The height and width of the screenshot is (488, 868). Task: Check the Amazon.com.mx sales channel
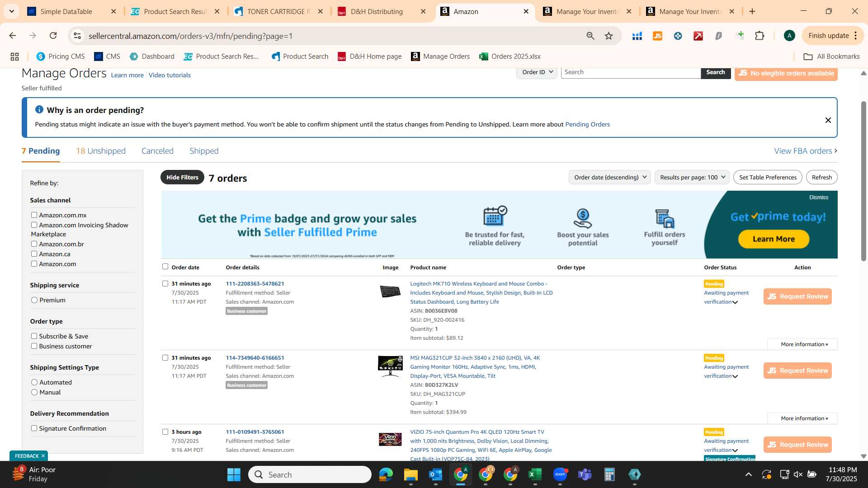pyautogui.click(x=34, y=215)
